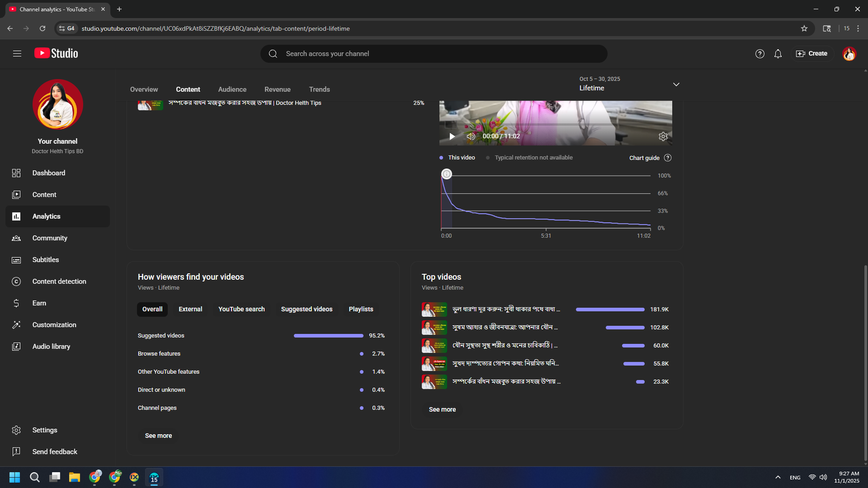Image resolution: width=868 pixels, height=488 pixels.
Task: Click the Help question mark icon
Action: [759, 54]
